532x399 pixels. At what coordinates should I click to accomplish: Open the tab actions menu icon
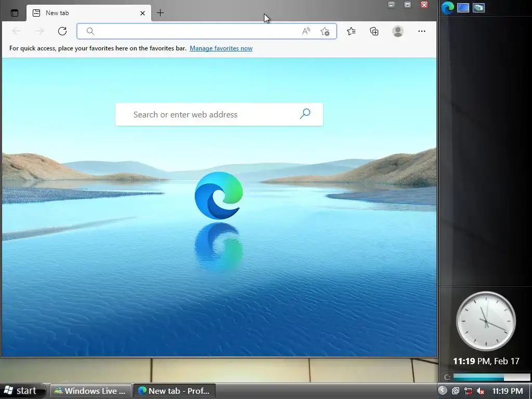15,13
